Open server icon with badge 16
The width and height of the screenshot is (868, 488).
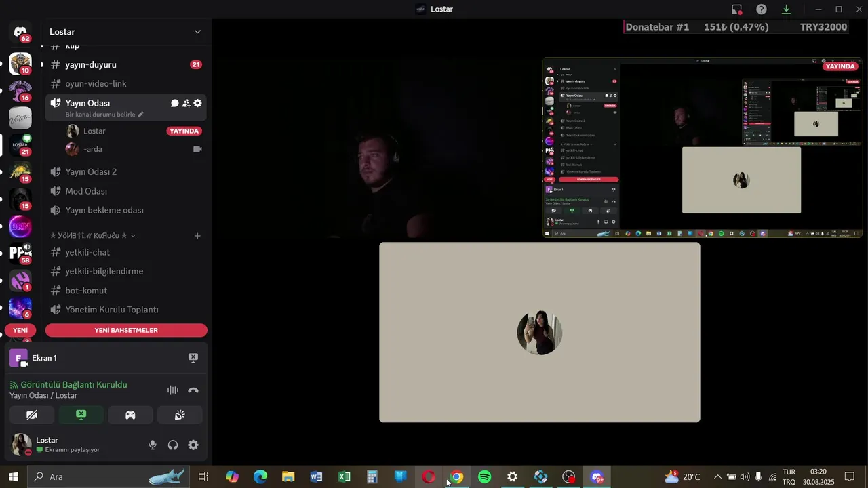pyautogui.click(x=20, y=91)
